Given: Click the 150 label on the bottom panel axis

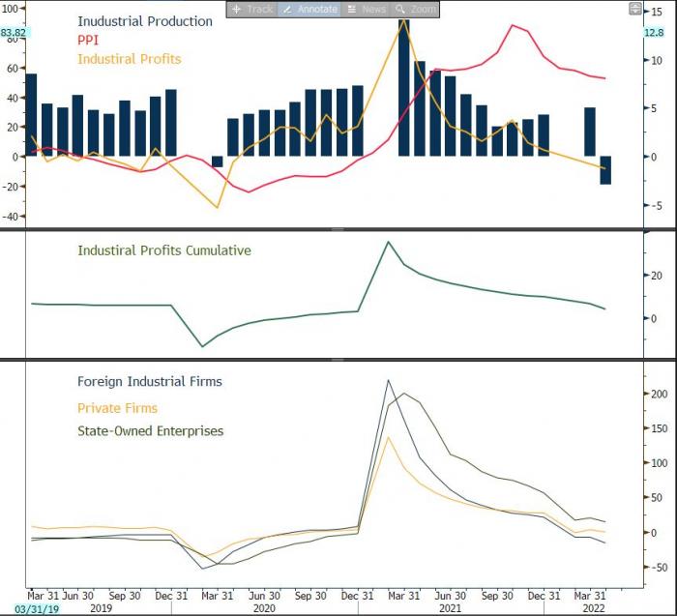Looking at the screenshot, I should point(660,428).
